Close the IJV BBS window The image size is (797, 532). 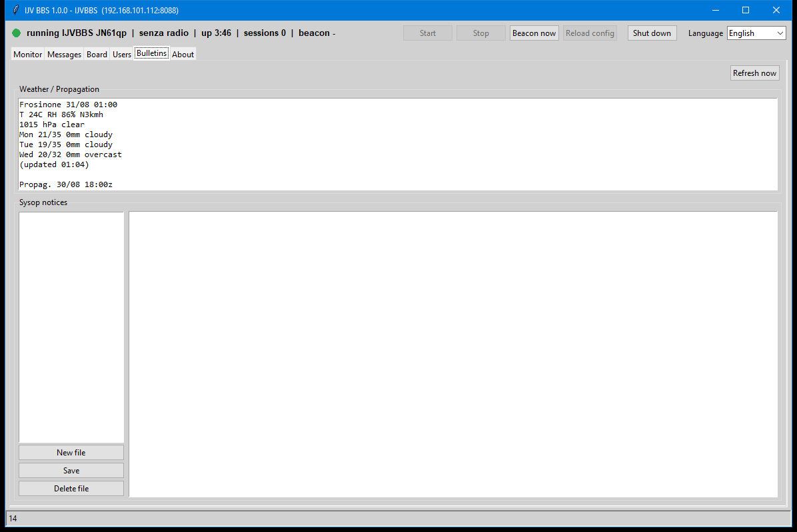pyautogui.click(x=776, y=10)
